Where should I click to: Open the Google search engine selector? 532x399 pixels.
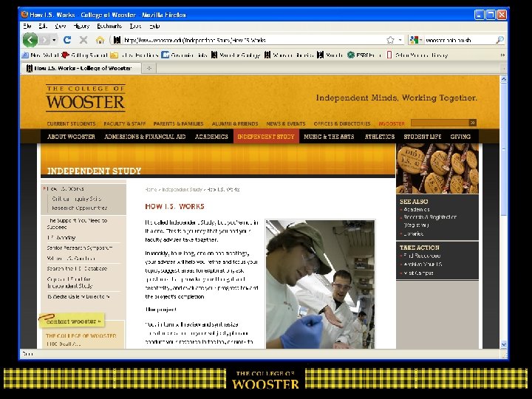415,40
